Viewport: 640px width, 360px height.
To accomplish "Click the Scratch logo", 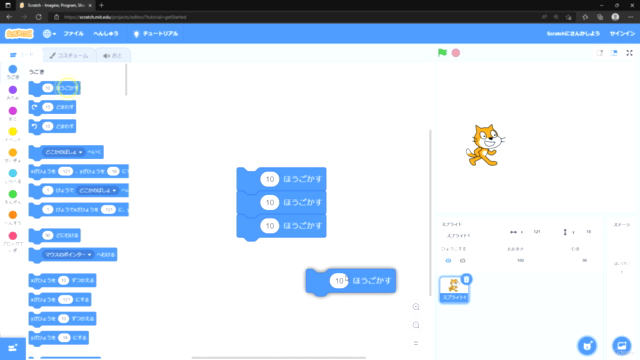I will [x=19, y=33].
